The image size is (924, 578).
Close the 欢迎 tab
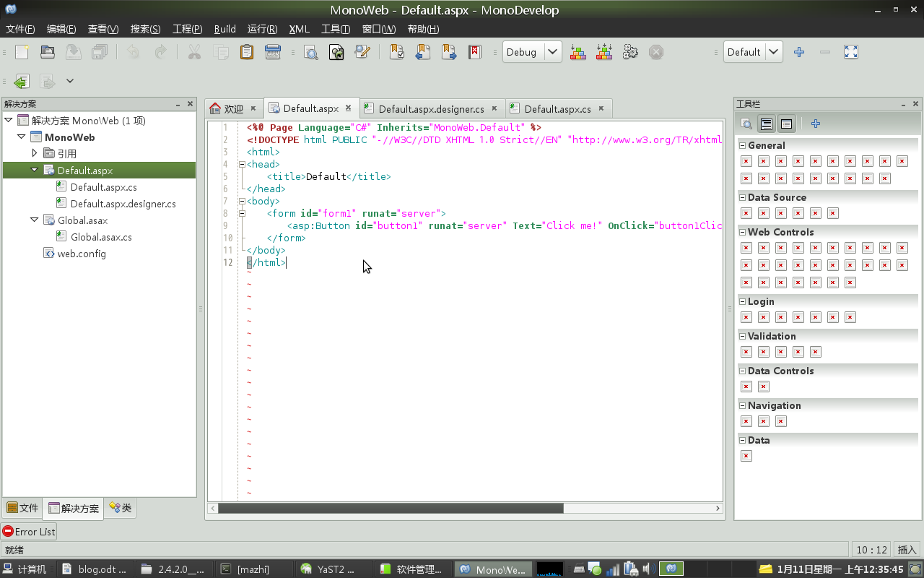pyautogui.click(x=253, y=108)
